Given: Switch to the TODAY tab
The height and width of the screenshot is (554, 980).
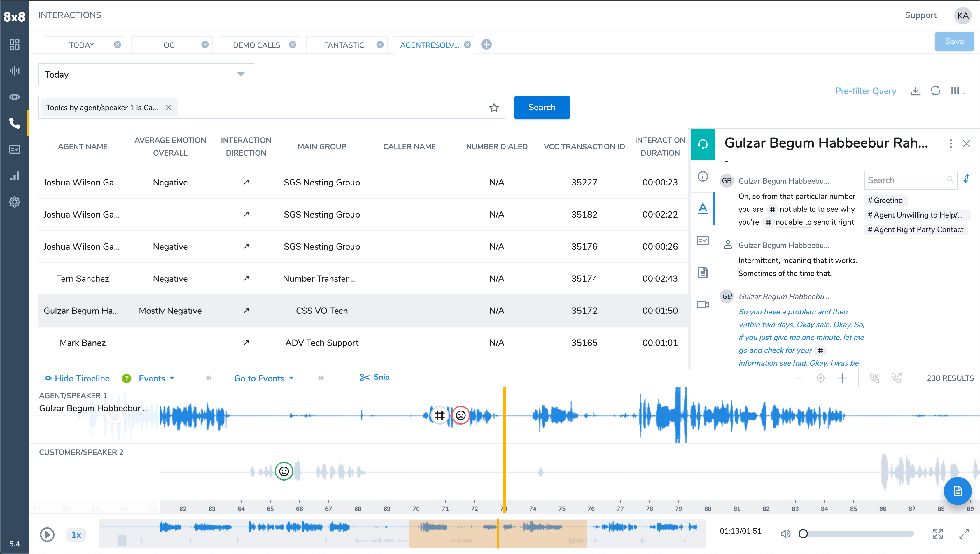Looking at the screenshot, I should (x=81, y=45).
